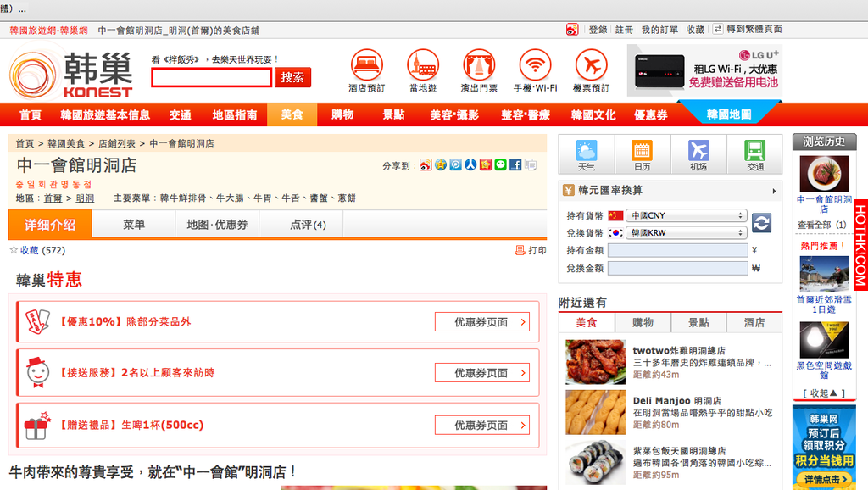Click the 註冊 link

pyautogui.click(x=625, y=30)
